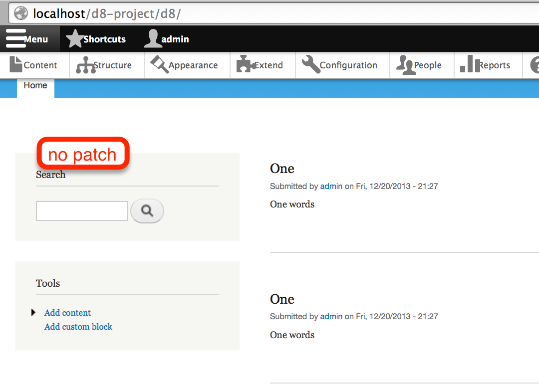Click inside the Search text field
Viewport: 539px width, 392px height.
[x=82, y=211]
